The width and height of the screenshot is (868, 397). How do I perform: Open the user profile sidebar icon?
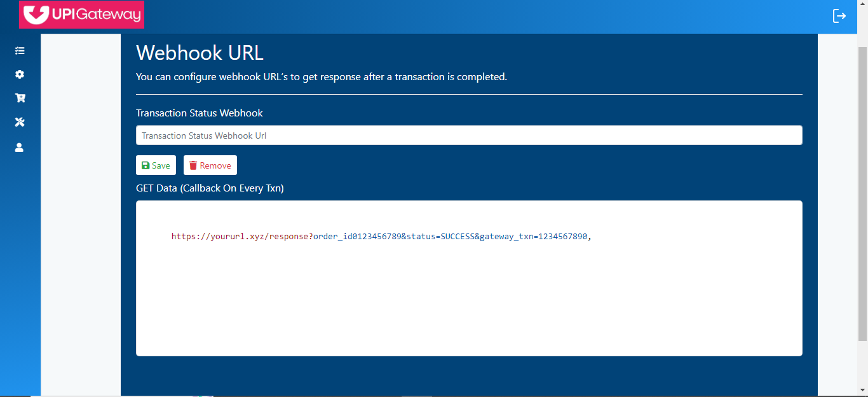[20, 148]
